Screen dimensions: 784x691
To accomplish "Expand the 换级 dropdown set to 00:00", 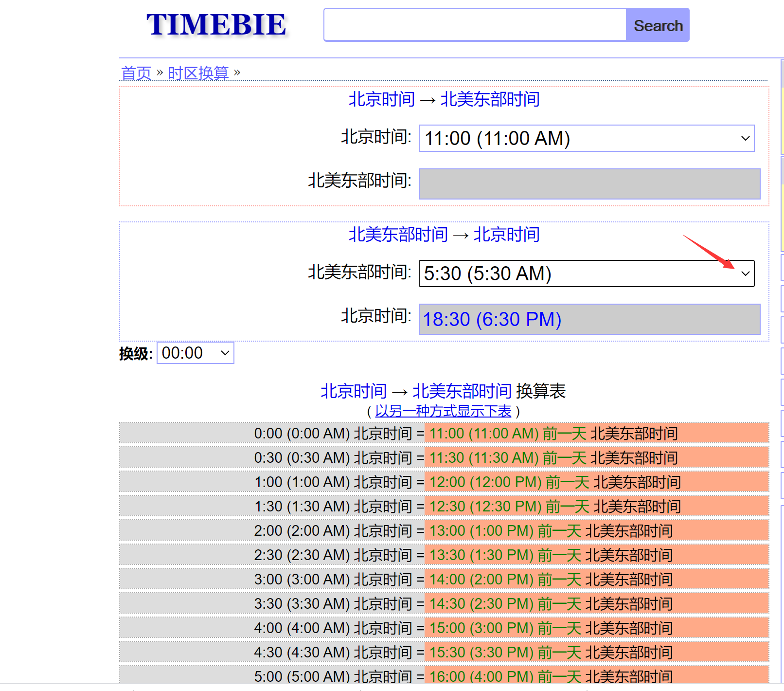I will [195, 353].
